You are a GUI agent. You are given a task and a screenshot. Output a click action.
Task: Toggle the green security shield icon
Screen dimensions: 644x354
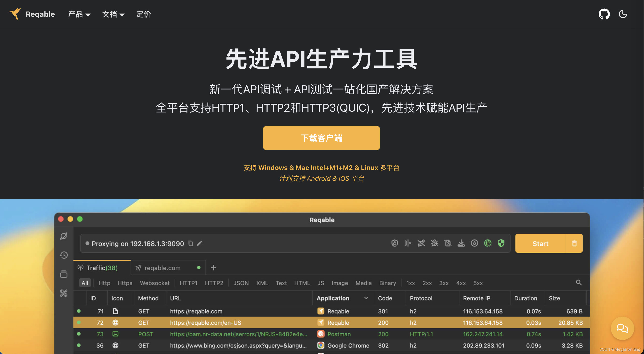501,243
